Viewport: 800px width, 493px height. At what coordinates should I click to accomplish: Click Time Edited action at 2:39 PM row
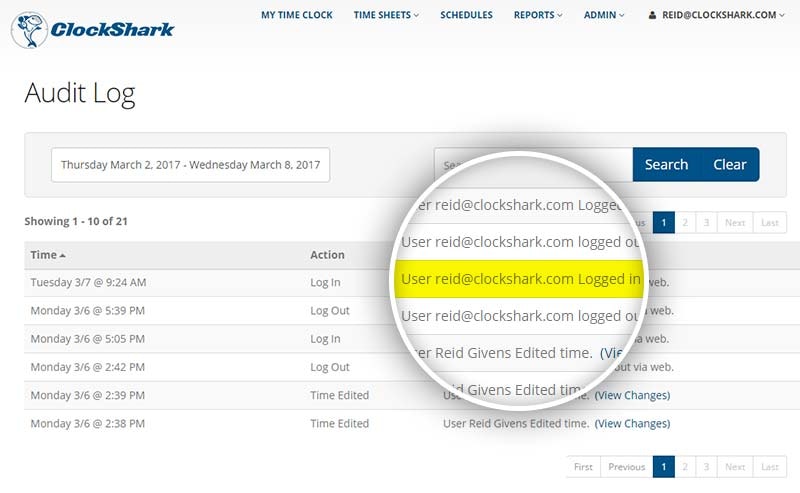(339, 395)
